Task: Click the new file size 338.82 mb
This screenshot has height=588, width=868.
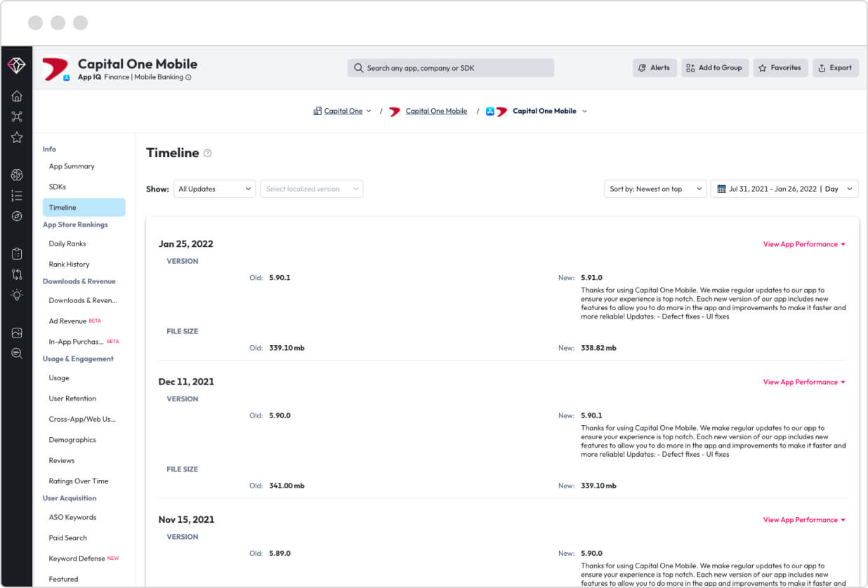Action: 598,348
